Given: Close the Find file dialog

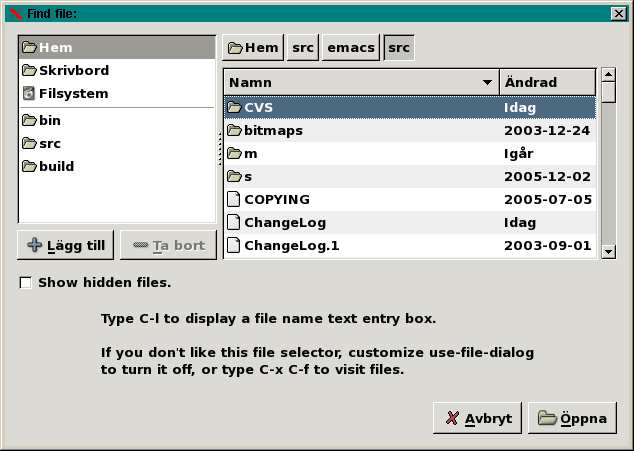Looking at the screenshot, I should pos(619,14).
